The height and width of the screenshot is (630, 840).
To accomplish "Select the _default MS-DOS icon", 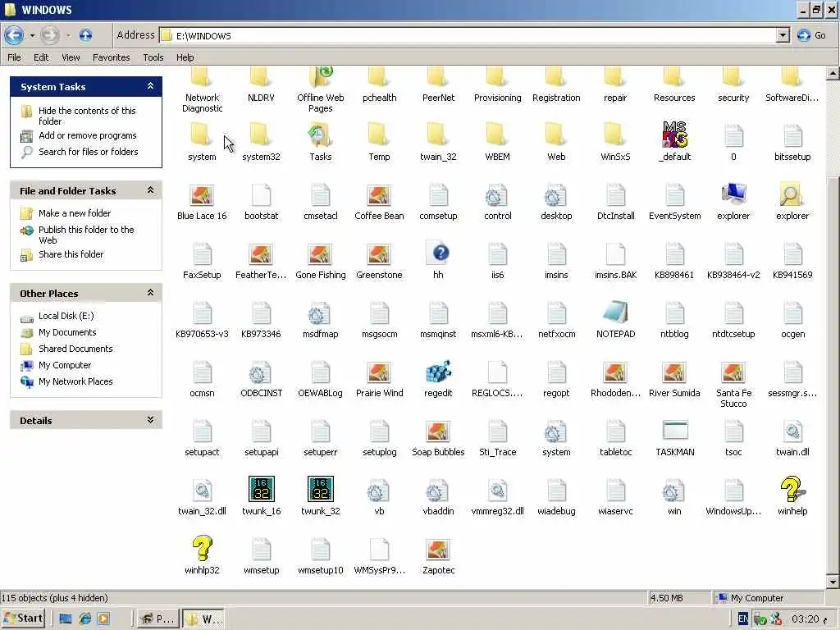I will tap(674, 135).
